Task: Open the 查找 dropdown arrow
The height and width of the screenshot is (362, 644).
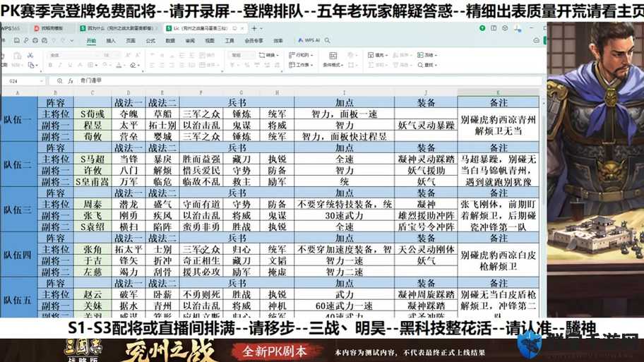Action: click(436, 65)
